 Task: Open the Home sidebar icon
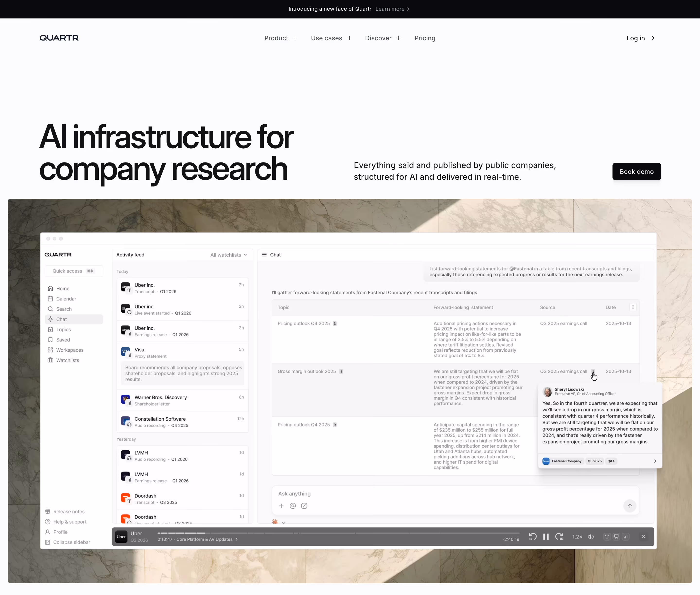50,289
